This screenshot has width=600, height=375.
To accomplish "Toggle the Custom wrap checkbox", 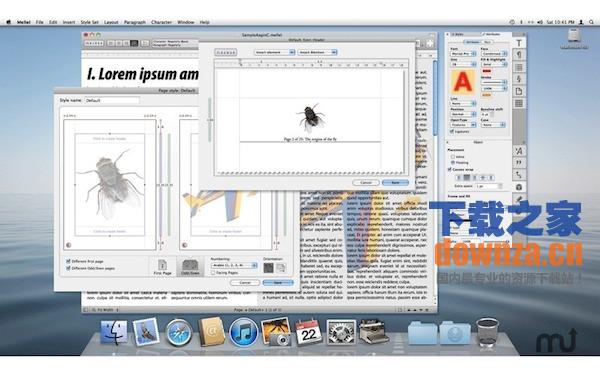I will click(450, 170).
